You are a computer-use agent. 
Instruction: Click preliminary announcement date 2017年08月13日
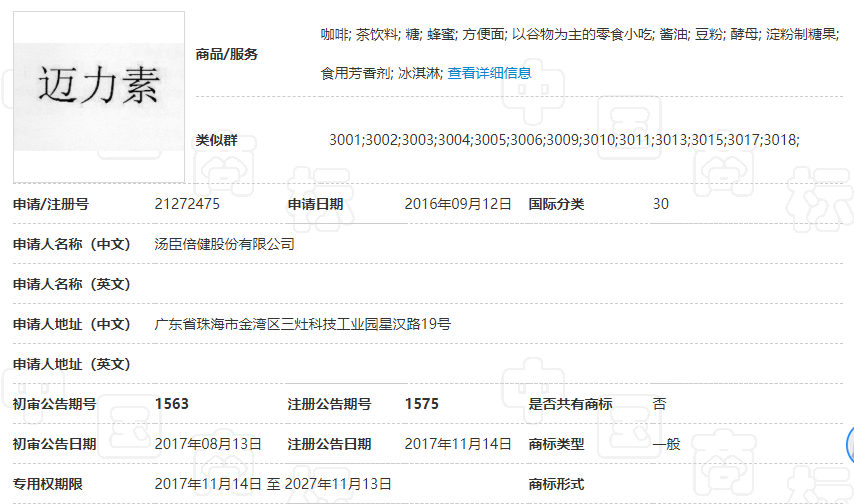coord(208,444)
